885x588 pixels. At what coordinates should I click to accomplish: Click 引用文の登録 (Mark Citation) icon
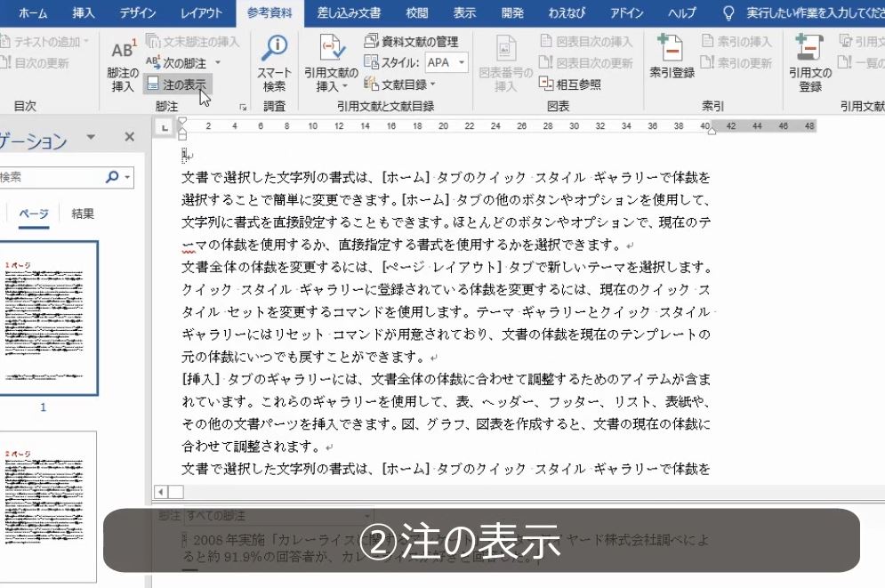[810, 63]
